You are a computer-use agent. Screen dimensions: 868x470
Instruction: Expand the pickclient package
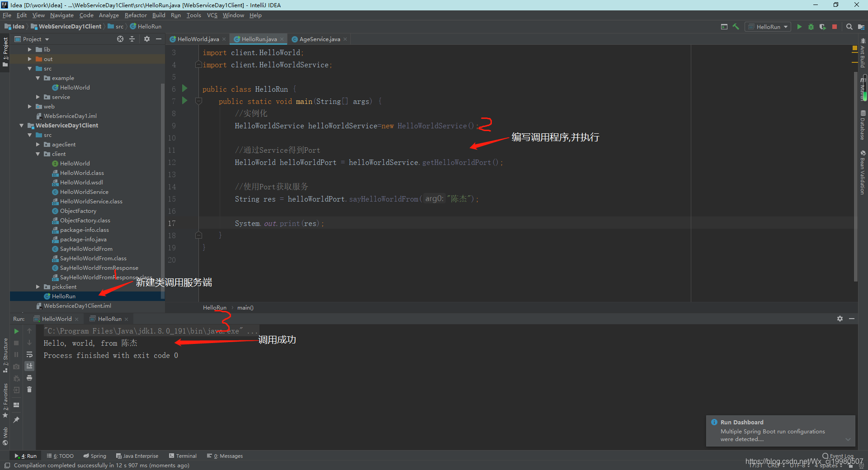(38, 287)
